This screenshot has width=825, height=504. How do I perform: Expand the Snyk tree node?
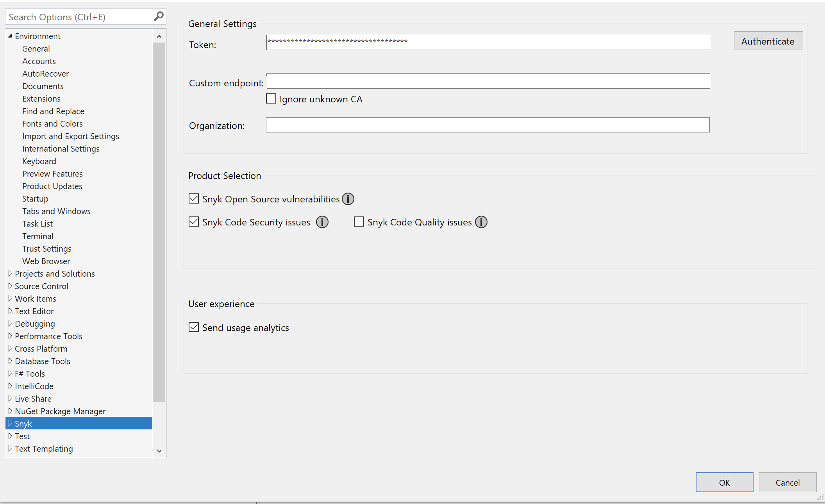(10, 424)
